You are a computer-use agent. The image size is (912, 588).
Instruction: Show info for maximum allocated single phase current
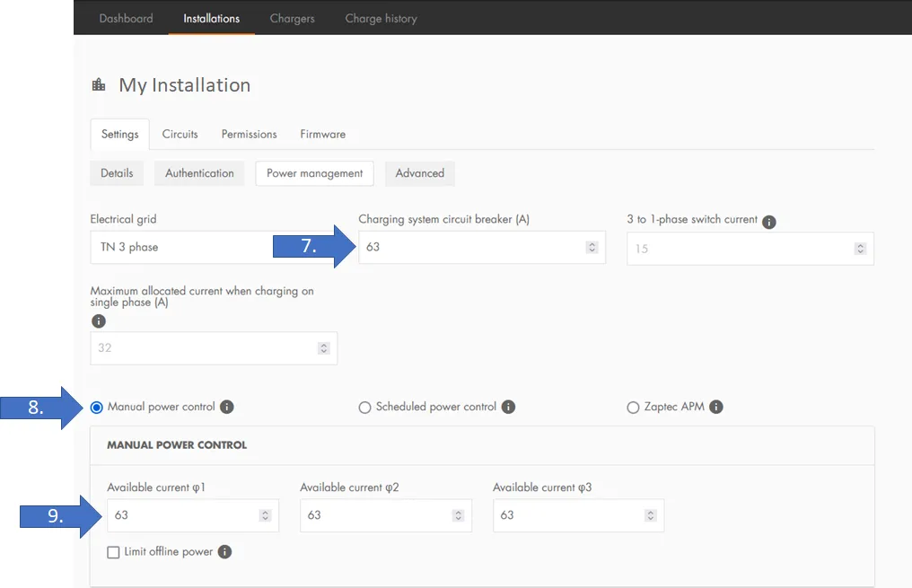pyautogui.click(x=99, y=321)
